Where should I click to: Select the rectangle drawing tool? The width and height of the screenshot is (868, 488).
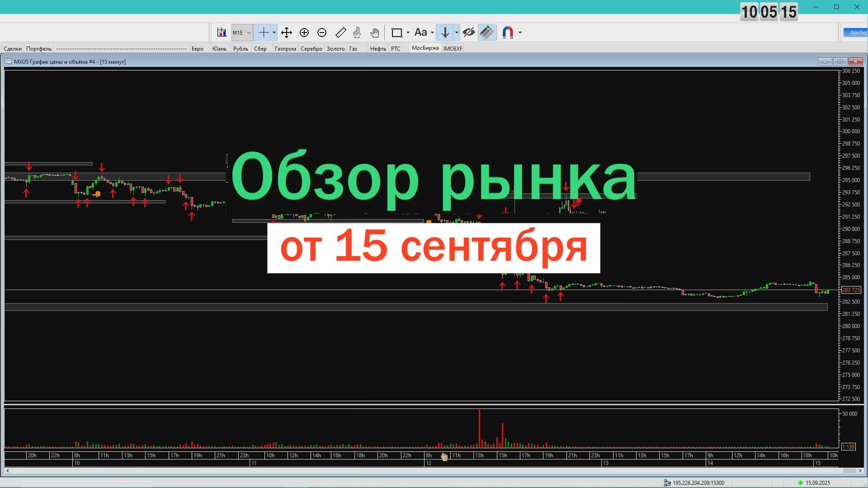pyautogui.click(x=397, y=32)
